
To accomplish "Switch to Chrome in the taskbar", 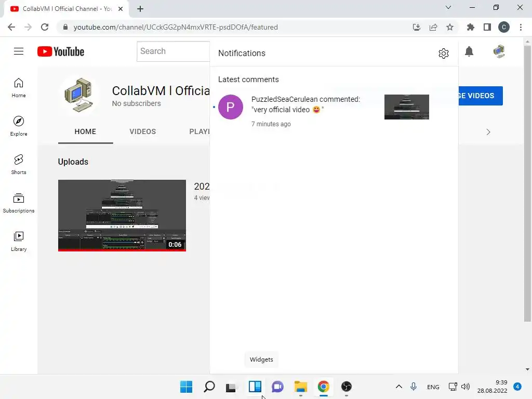I will 323,387.
